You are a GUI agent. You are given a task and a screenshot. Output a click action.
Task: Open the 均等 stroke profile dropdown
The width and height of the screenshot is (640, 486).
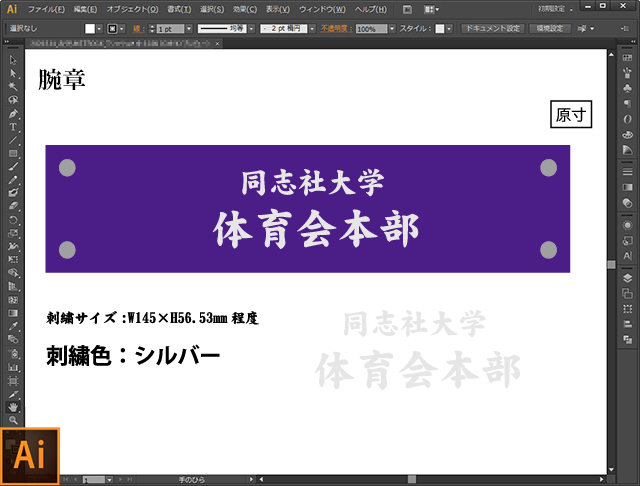pos(251,29)
